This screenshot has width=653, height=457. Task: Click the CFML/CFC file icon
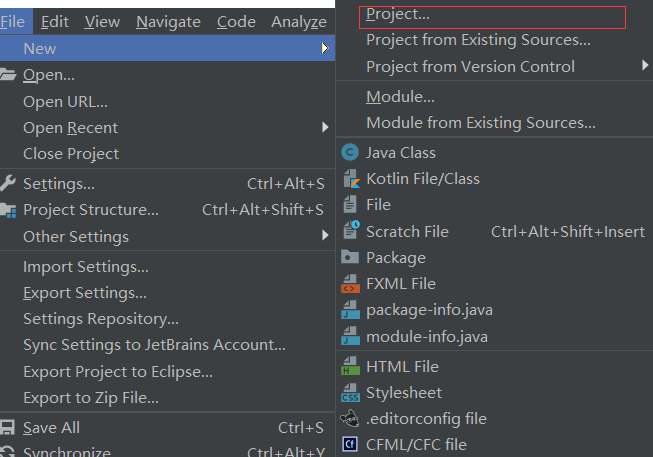point(350,444)
